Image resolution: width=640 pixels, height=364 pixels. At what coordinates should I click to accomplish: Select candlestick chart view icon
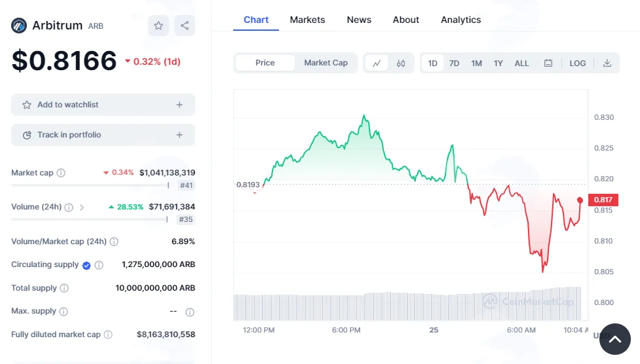pos(401,64)
